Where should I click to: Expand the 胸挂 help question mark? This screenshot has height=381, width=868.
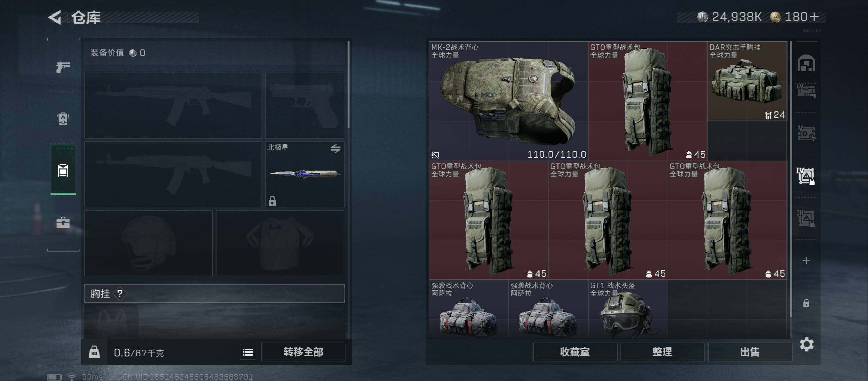120,294
